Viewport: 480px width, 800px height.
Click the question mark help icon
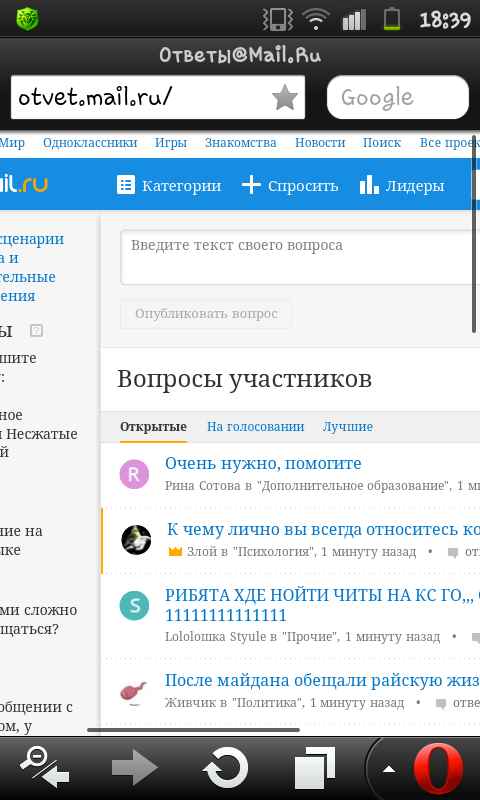(36, 331)
